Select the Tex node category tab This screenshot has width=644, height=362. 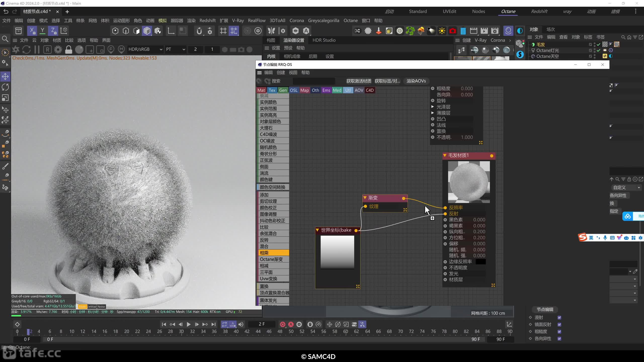tap(272, 90)
